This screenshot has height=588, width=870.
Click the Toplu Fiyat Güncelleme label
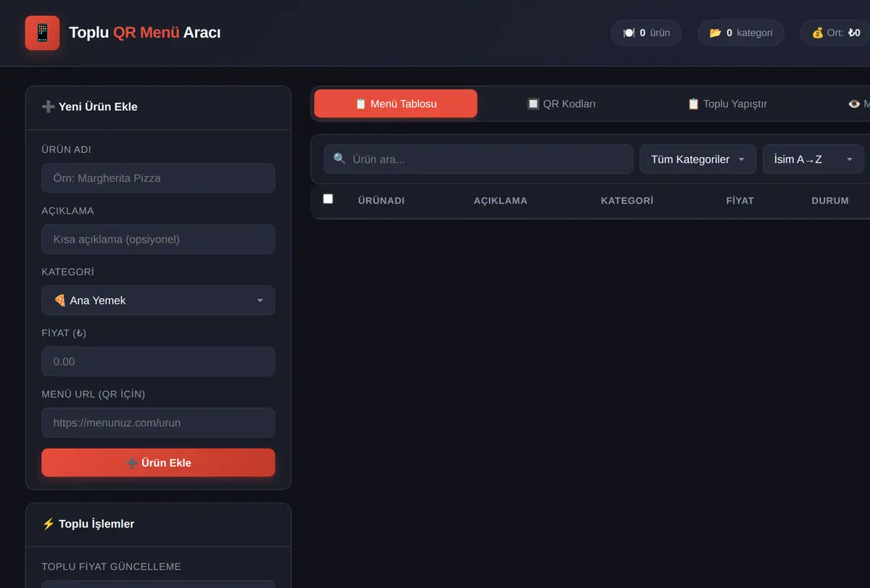[112, 566]
